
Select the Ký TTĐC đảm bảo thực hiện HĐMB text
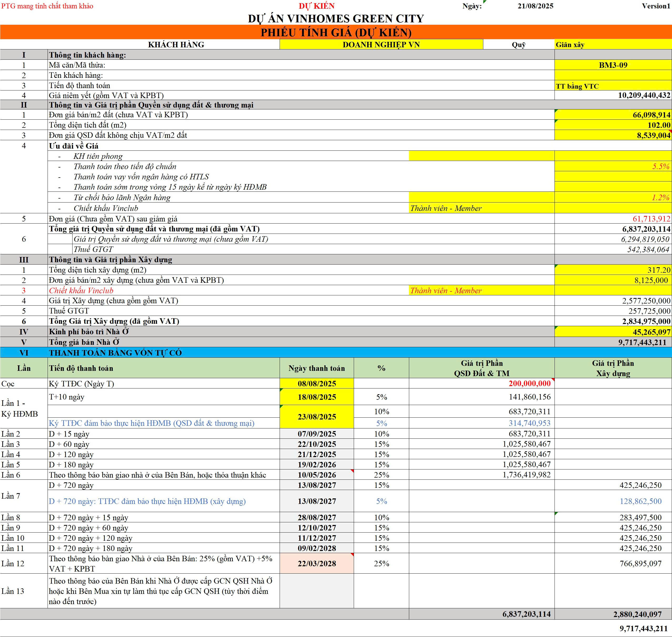[152, 423]
